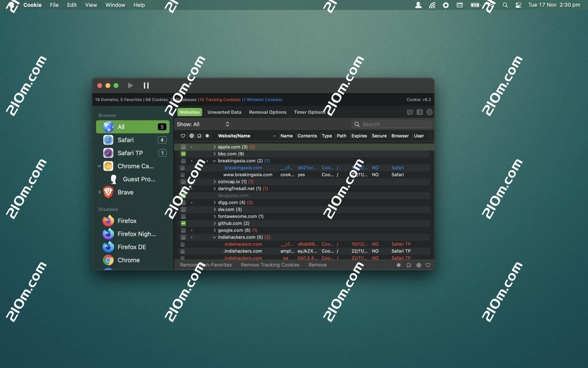Collapse the Chrome Canary sidebar group
The height and width of the screenshot is (368, 588).
[99, 166]
